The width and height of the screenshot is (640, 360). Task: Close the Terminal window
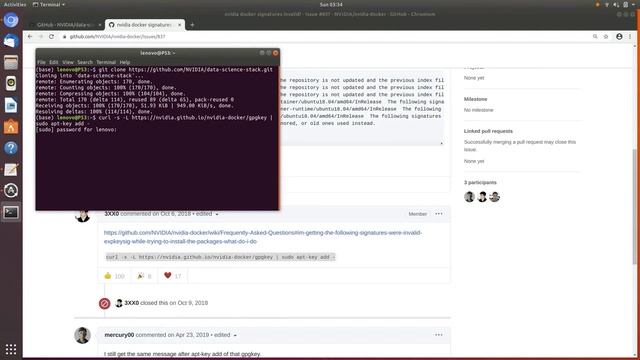pyautogui.click(x=276, y=53)
